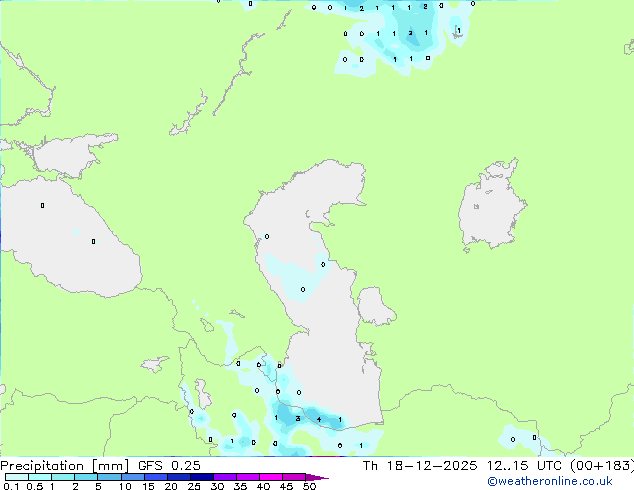Click the legend number '50'
The height and width of the screenshot is (490, 634).
309,486
